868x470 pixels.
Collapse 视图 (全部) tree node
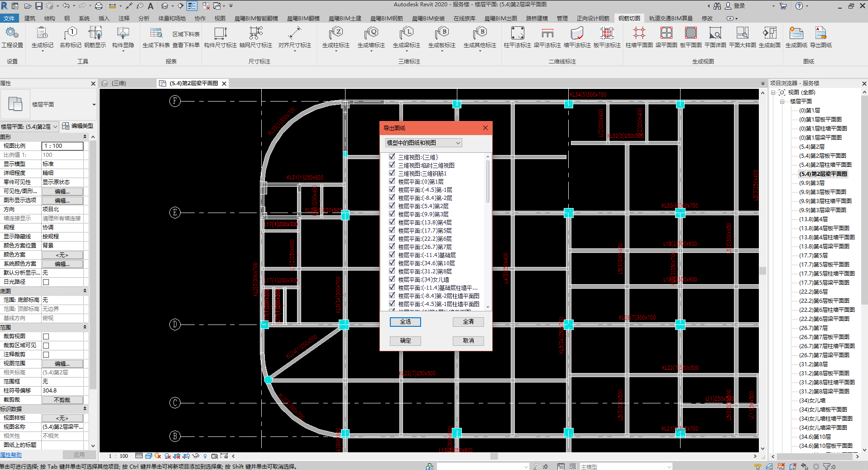coord(773,92)
